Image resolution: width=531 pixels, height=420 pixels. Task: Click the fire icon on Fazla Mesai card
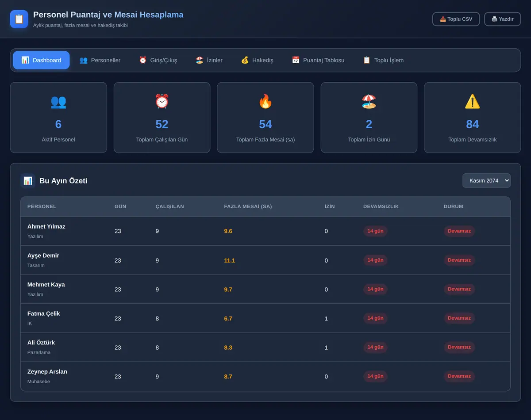click(x=265, y=102)
